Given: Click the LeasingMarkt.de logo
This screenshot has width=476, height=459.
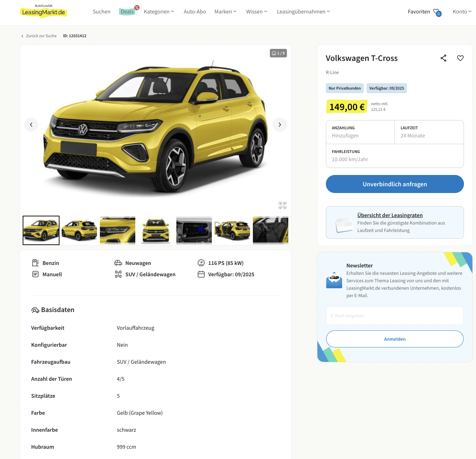Looking at the screenshot, I should pyautogui.click(x=43, y=11).
